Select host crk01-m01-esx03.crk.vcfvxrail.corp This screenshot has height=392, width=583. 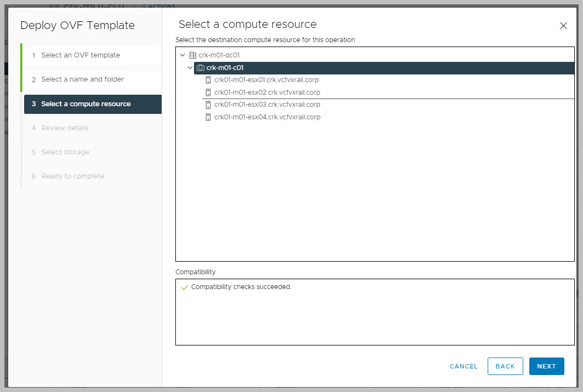267,105
